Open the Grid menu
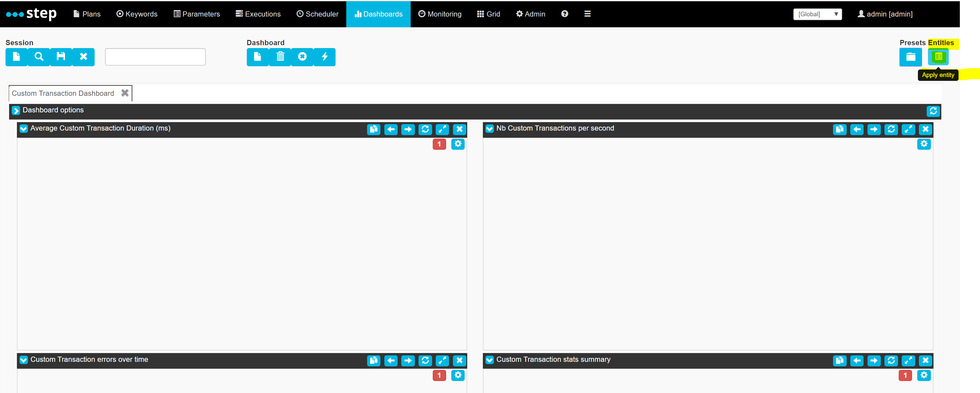 click(488, 14)
